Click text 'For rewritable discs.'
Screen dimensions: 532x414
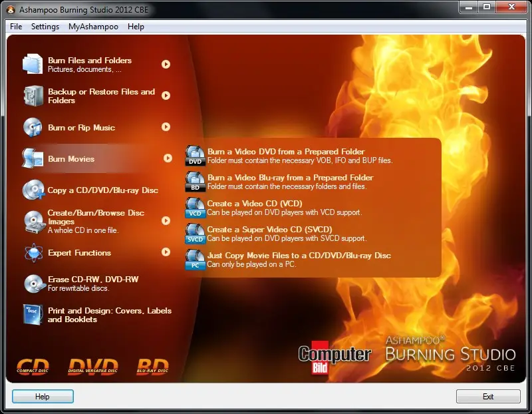point(78,288)
